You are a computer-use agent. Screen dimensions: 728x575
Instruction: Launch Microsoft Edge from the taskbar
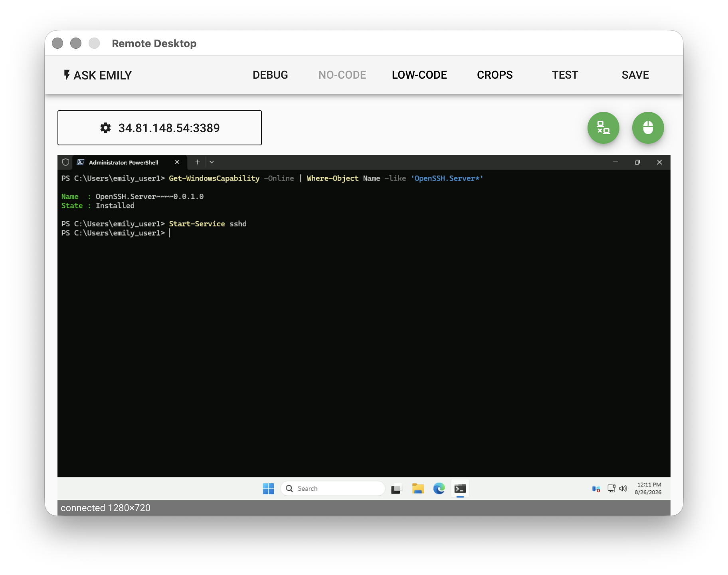tap(439, 488)
